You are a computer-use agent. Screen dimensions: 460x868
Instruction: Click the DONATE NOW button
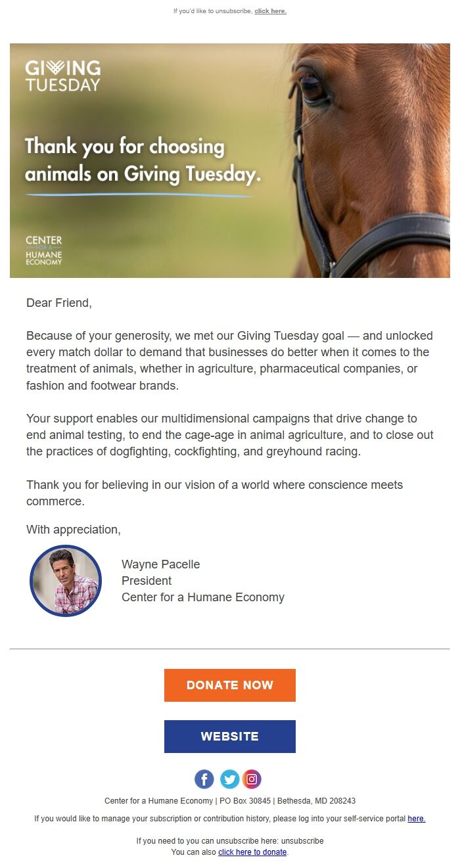(x=229, y=685)
